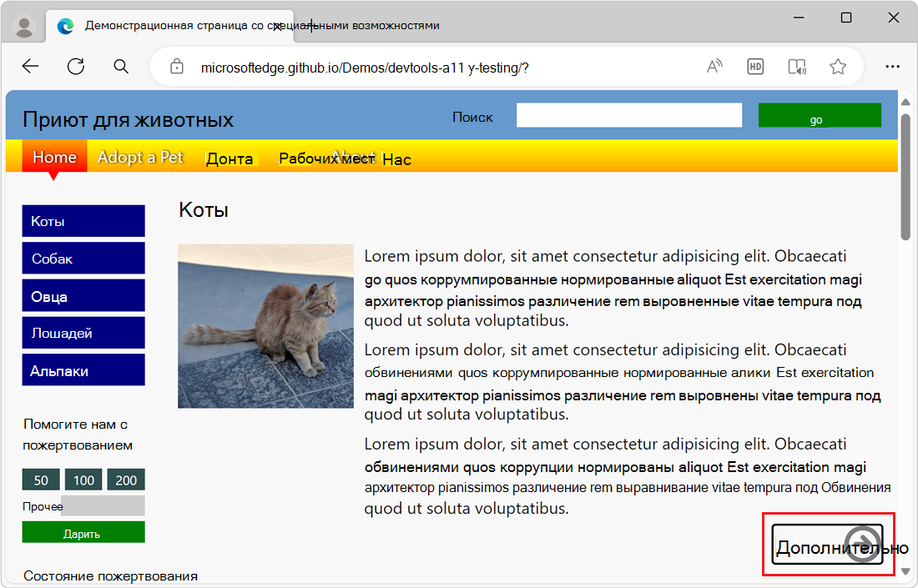Open the browser search icon
Image resolution: width=918 pixels, height=588 pixels.
[121, 66]
